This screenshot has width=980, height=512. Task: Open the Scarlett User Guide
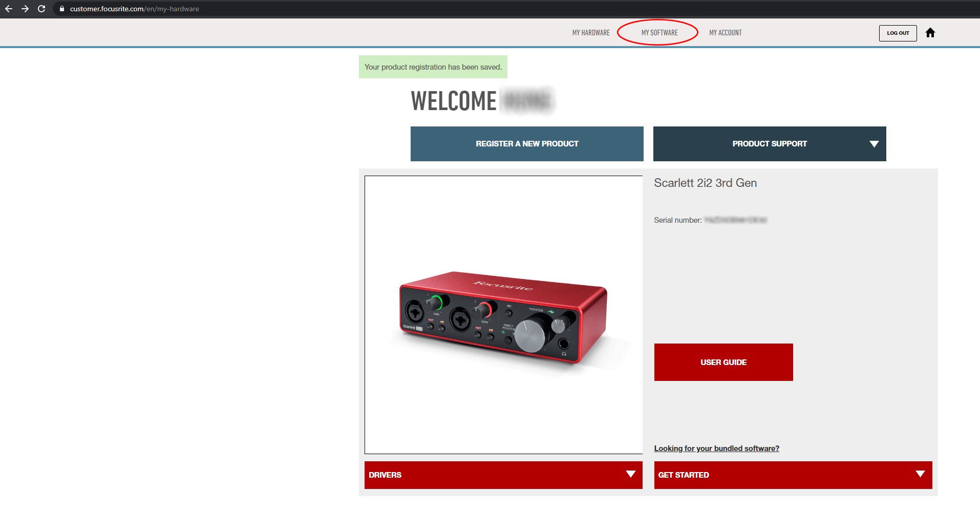pyautogui.click(x=723, y=362)
